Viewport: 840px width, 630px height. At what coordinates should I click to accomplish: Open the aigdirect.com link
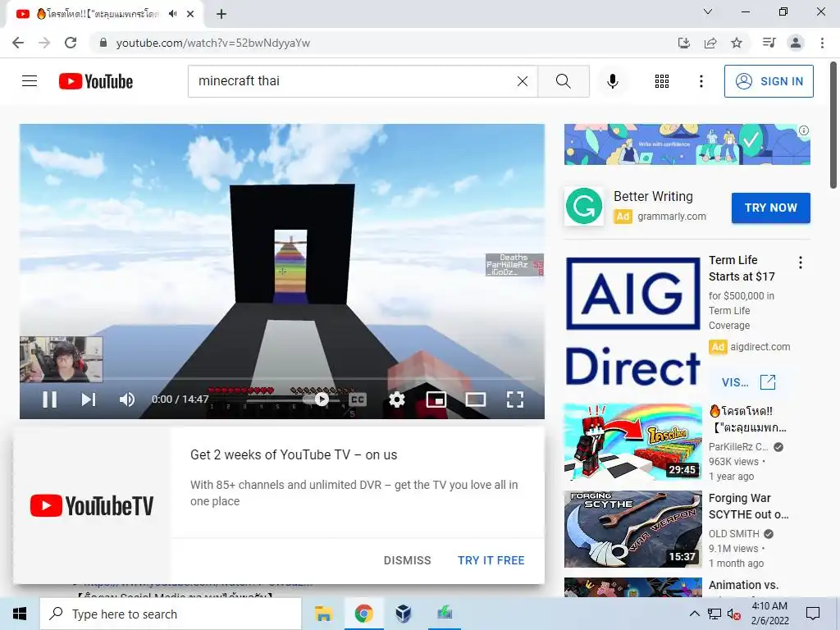pyautogui.click(x=760, y=347)
